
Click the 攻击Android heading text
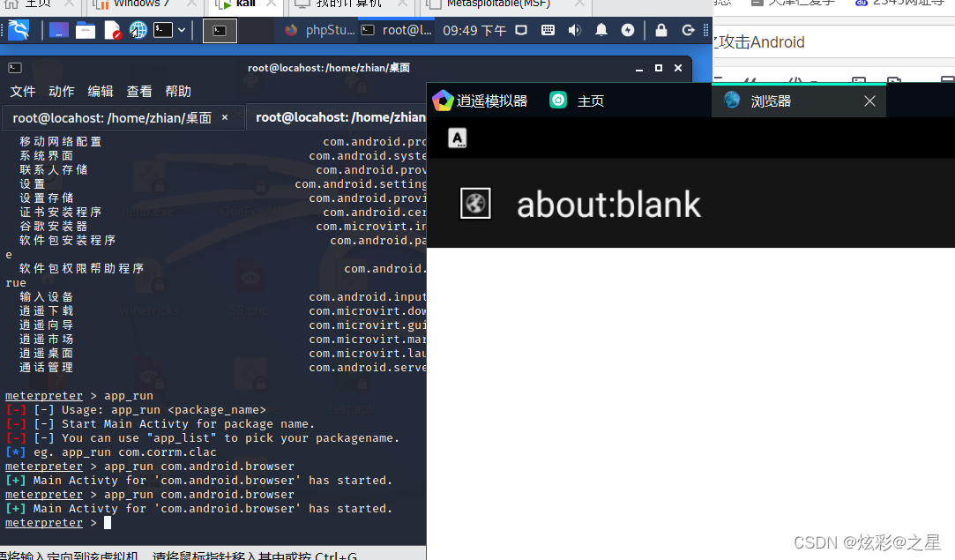pos(761,42)
